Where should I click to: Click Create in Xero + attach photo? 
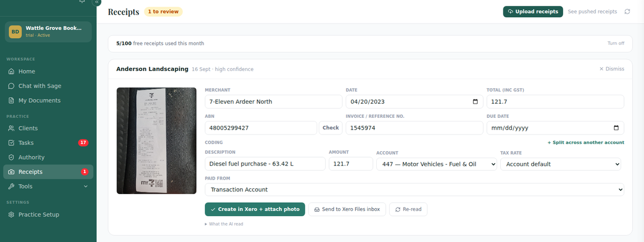click(255, 209)
